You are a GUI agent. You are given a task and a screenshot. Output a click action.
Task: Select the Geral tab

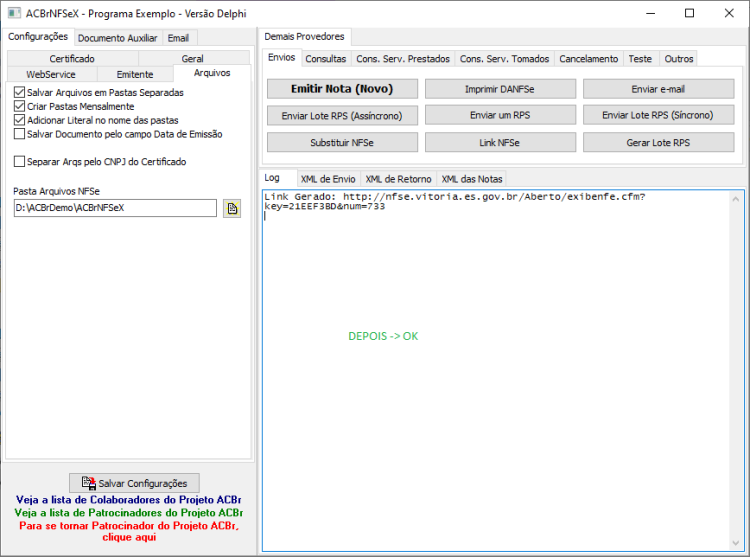click(193, 58)
